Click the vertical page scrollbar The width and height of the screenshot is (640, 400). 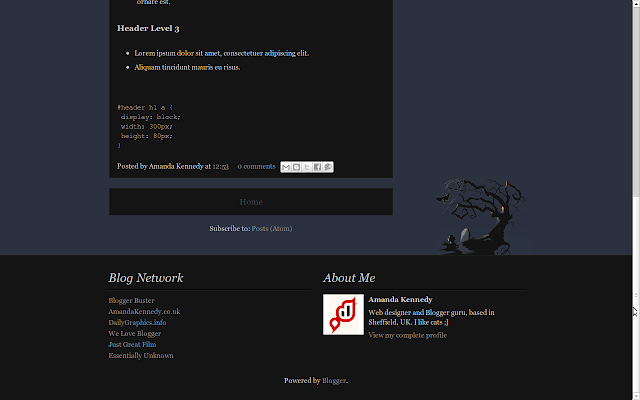636,200
